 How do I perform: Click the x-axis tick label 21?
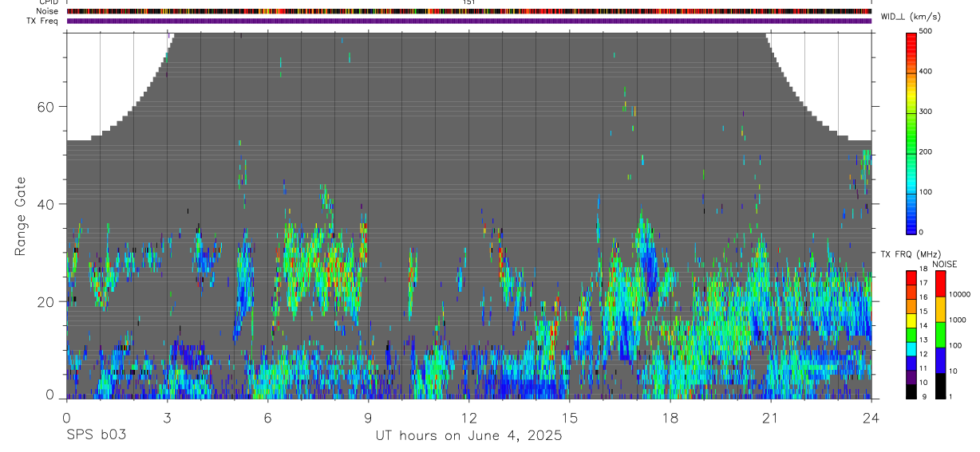[771, 418]
